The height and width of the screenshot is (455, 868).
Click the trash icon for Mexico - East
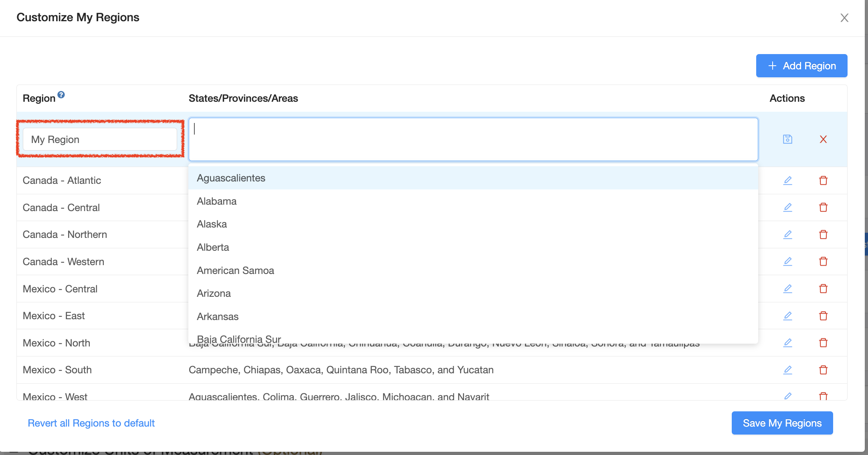pyautogui.click(x=823, y=316)
